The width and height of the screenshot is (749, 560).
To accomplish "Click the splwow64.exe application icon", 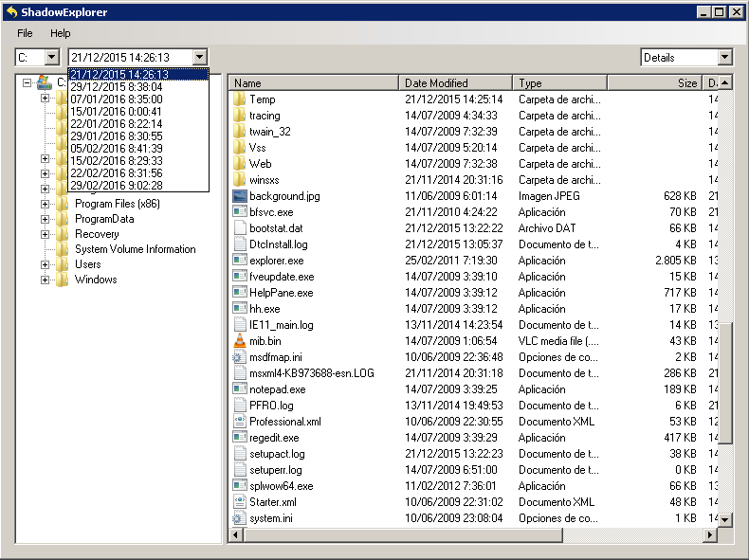I will (239, 486).
